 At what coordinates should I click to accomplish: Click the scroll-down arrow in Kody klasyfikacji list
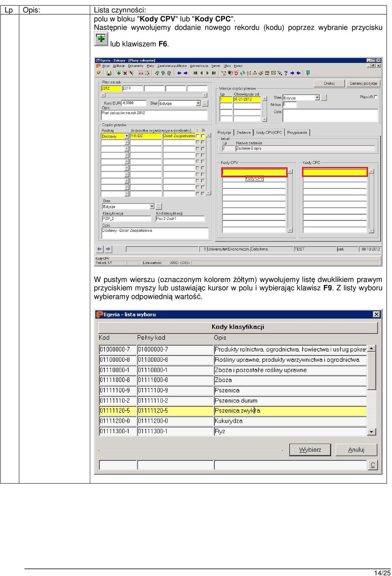tap(372, 432)
